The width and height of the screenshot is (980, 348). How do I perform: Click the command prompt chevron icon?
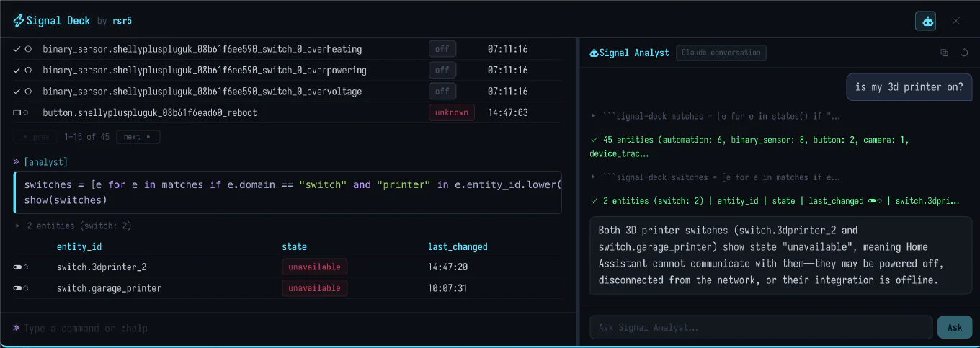click(17, 328)
